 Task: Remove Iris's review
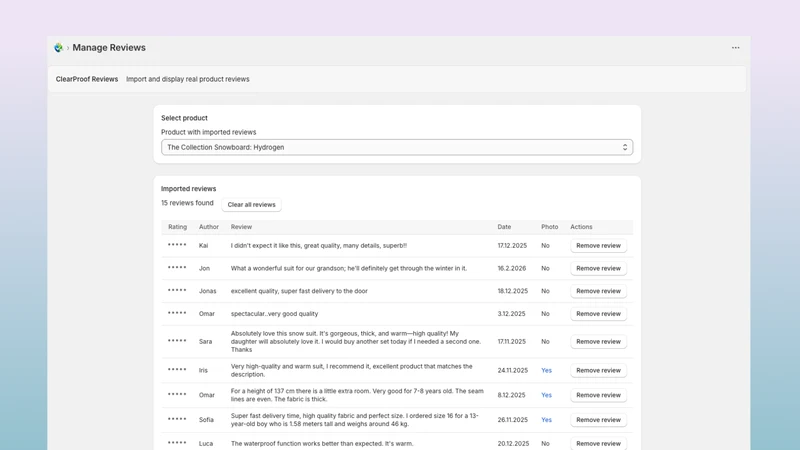coord(598,370)
